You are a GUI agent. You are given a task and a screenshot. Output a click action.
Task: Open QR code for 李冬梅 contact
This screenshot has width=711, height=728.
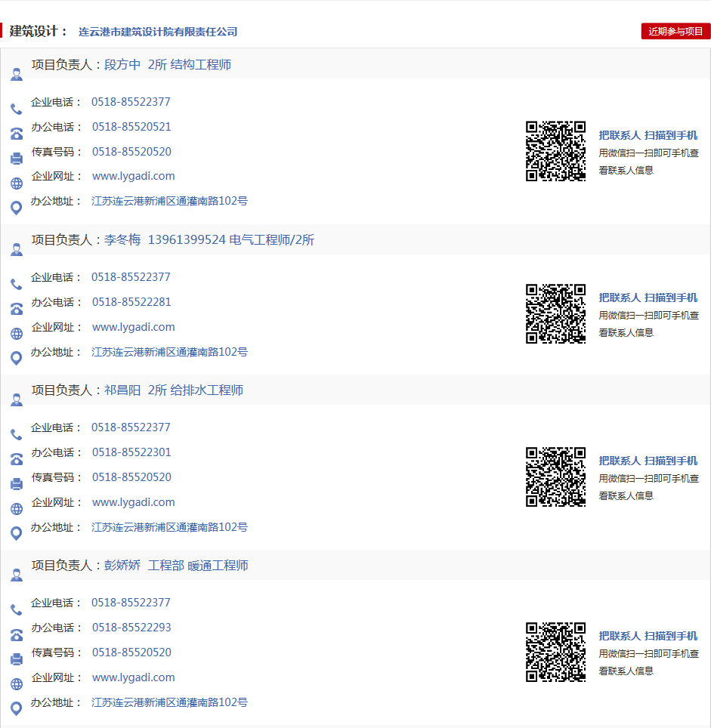[x=555, y=314]
